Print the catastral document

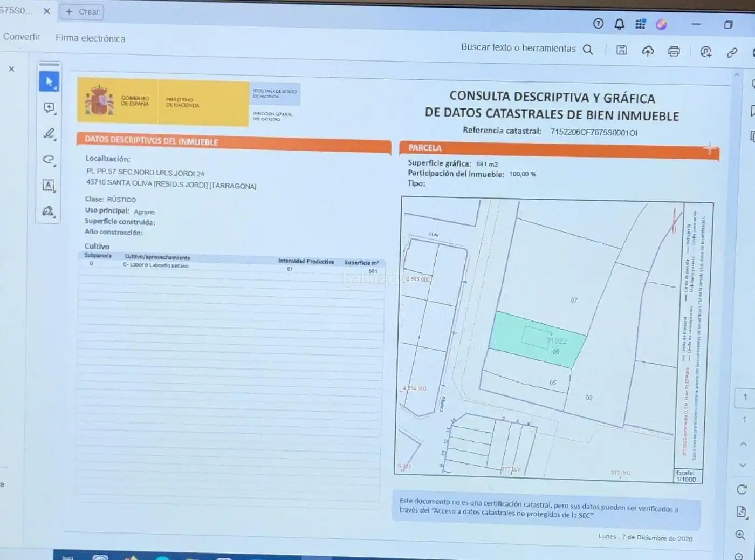pos(674,51)
